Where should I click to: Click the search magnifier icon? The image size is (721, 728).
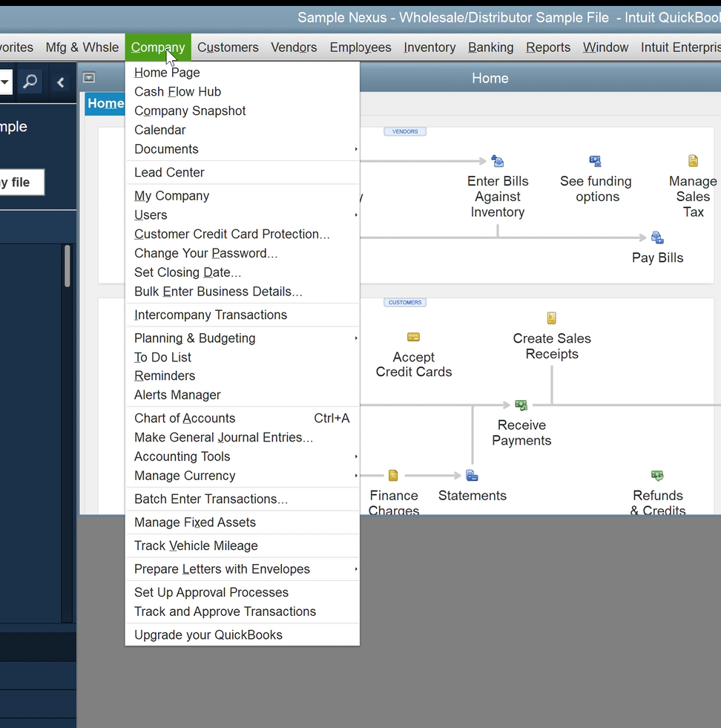(x=30, y=82)
